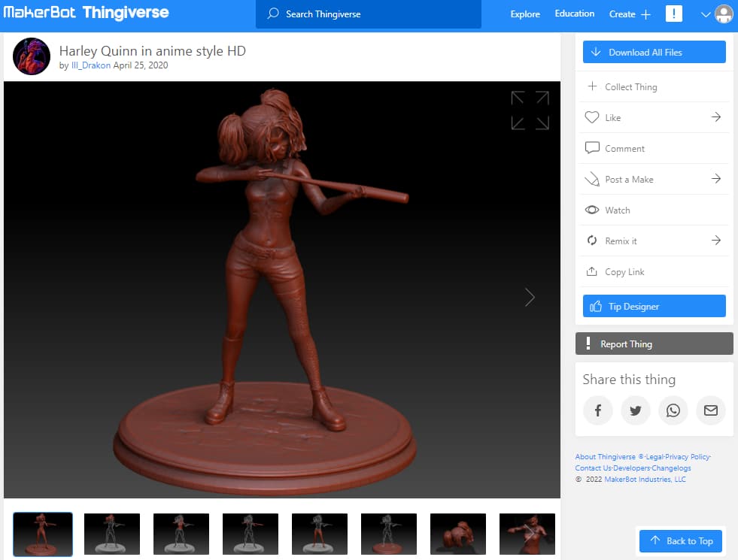This screenshot has height=560, width=738.
Task: Advance to next image with right chevron
Action: click(x=530, y=297)
